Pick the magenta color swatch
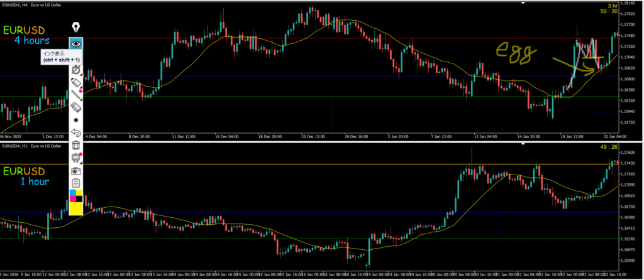 pos(72,199)
